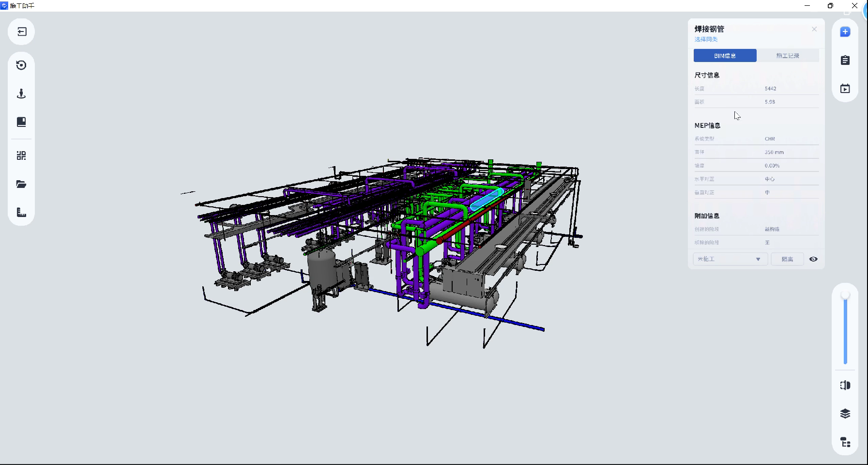Open the drawings/manual book icon
The image size is (868, 465).
(21, 122)
